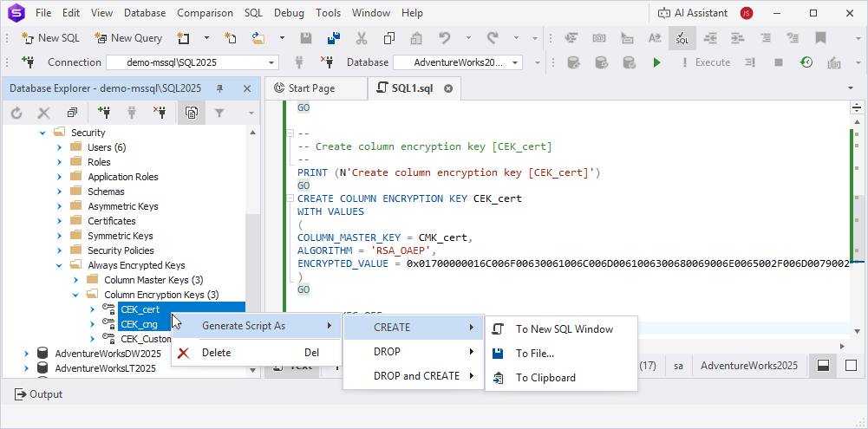Image resolution: width=868 pixels, height=429 pixels.
Task: Open the Comparison menu
Action: pos(205,13)
